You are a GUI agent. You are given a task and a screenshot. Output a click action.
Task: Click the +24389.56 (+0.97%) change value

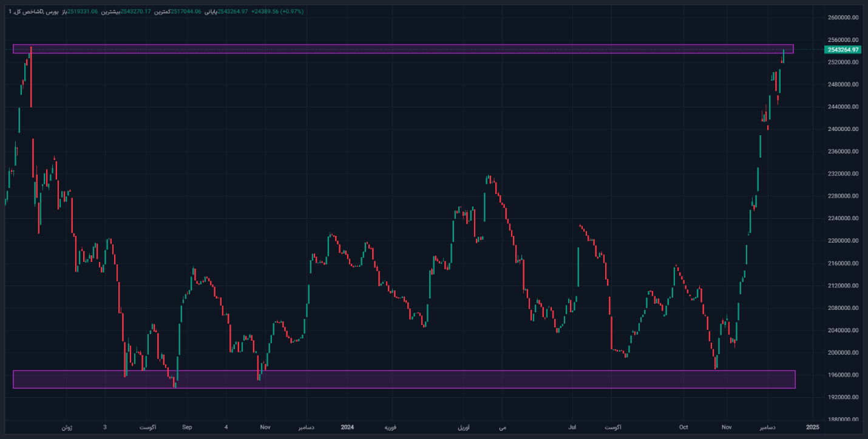click(277, 12)
